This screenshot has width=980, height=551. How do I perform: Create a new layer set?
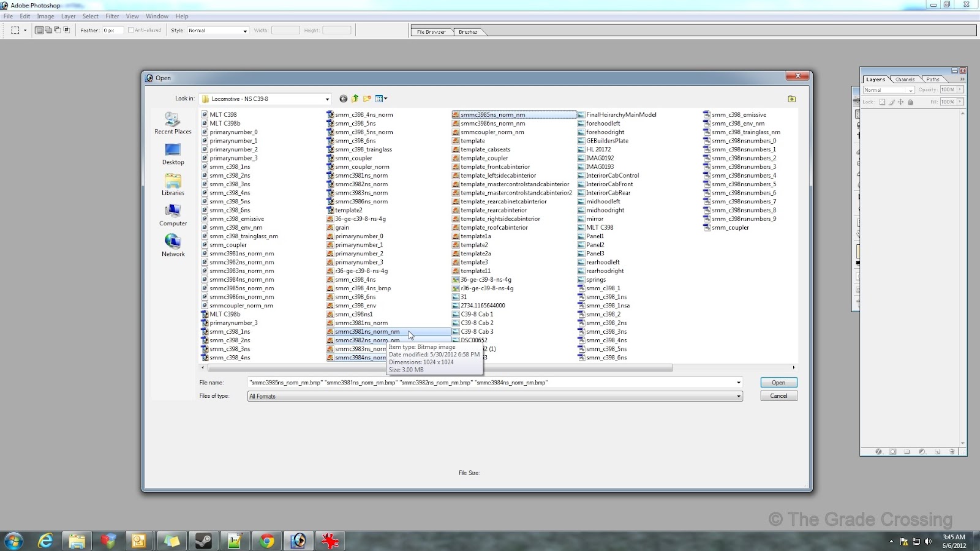907,452
